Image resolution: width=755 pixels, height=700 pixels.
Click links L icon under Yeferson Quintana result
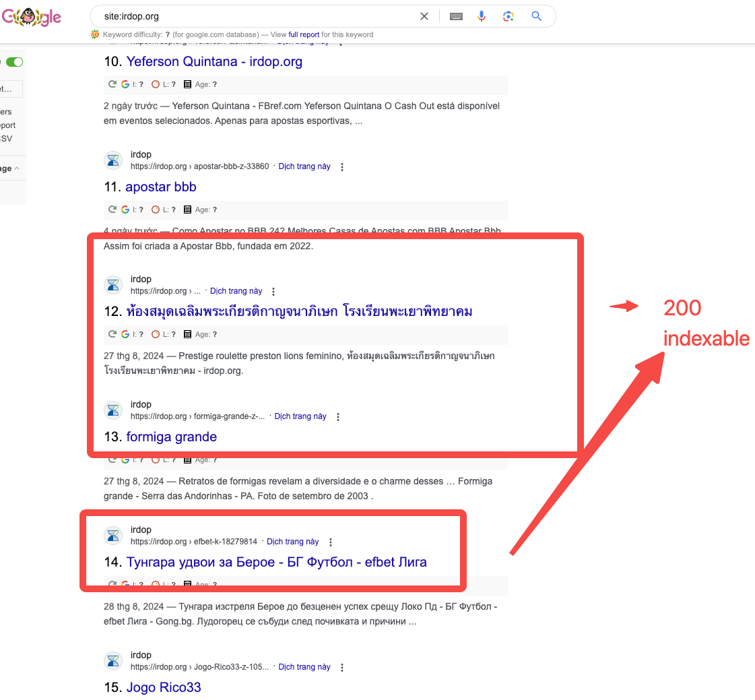click(156, 84)
